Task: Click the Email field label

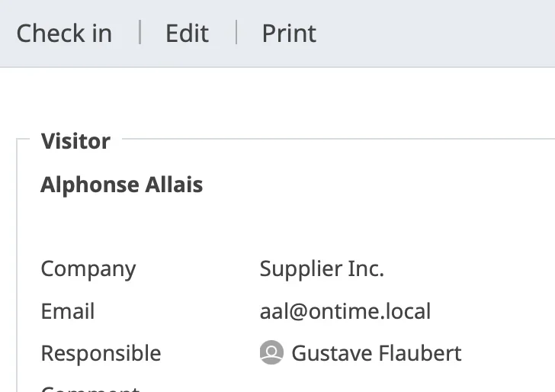Action: 68,311
